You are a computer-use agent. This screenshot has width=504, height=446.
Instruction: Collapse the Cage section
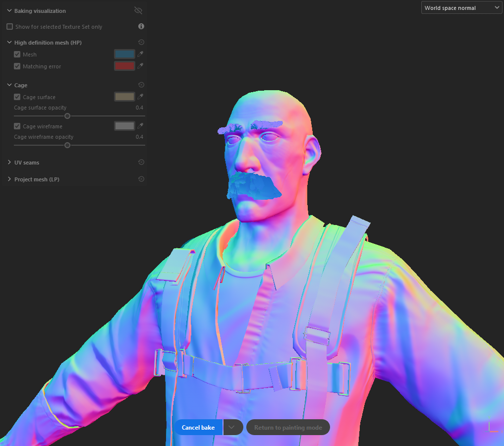tap(9, 85)
